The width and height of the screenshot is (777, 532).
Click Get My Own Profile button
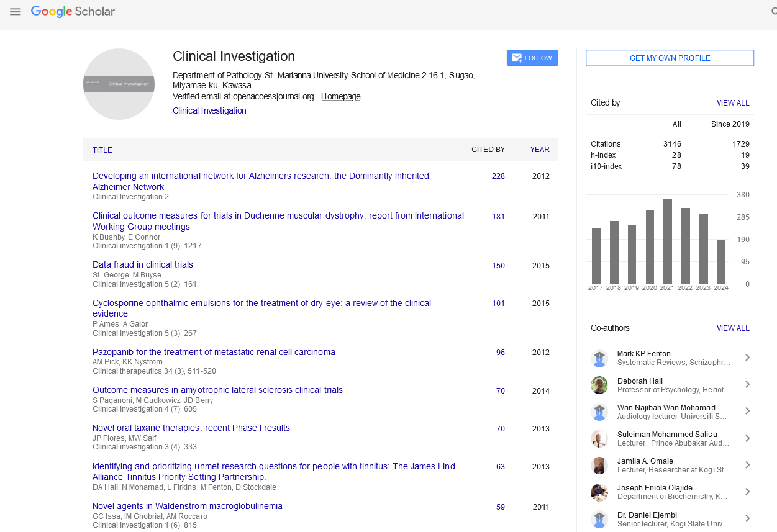pyautogui.click(x=670, y=58)
